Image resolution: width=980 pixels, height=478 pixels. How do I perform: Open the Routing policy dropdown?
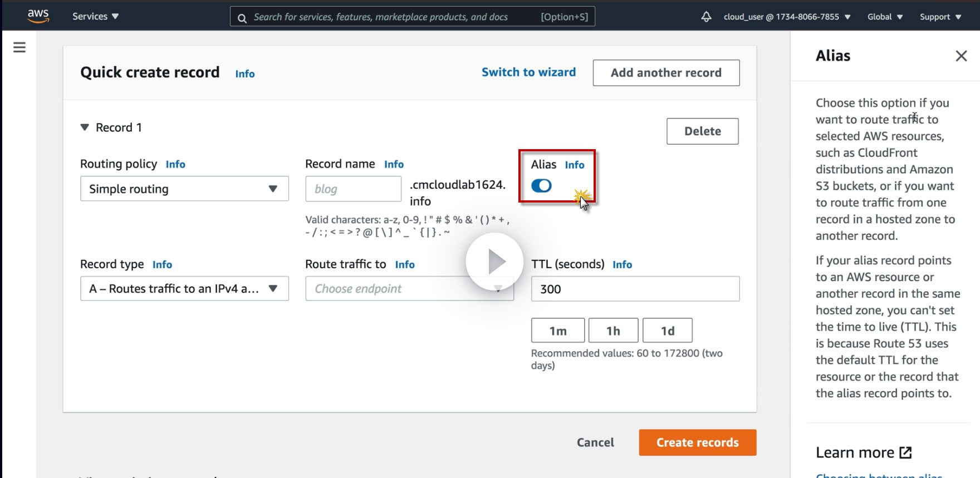point(184,189)
